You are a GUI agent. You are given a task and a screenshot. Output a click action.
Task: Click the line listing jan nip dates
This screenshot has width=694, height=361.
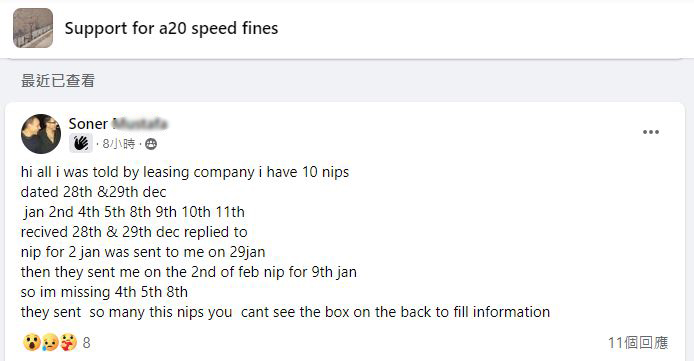[x=134, y=212]
